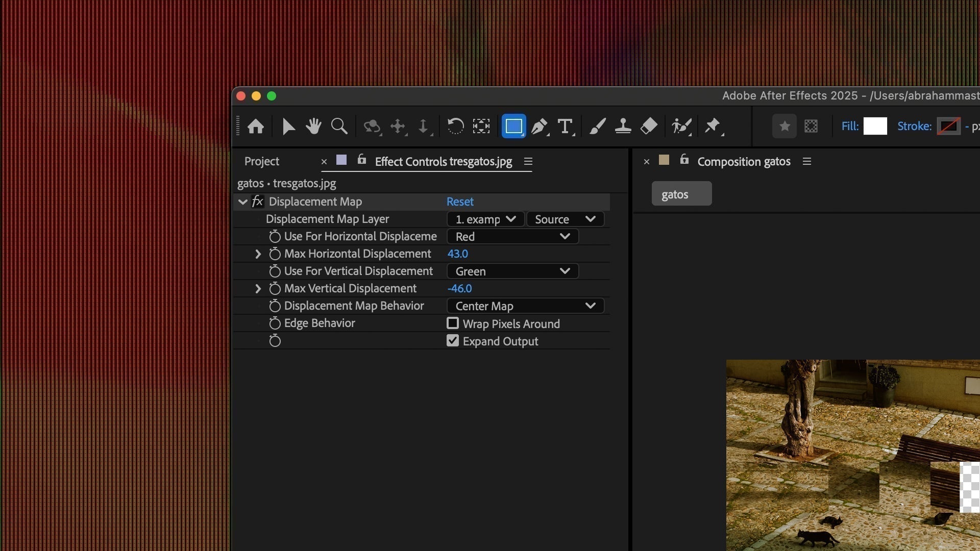Click the star shape toggle icon
Image resolution: width=980 pixels, height=551 pixels.
[x=785, y=126]
